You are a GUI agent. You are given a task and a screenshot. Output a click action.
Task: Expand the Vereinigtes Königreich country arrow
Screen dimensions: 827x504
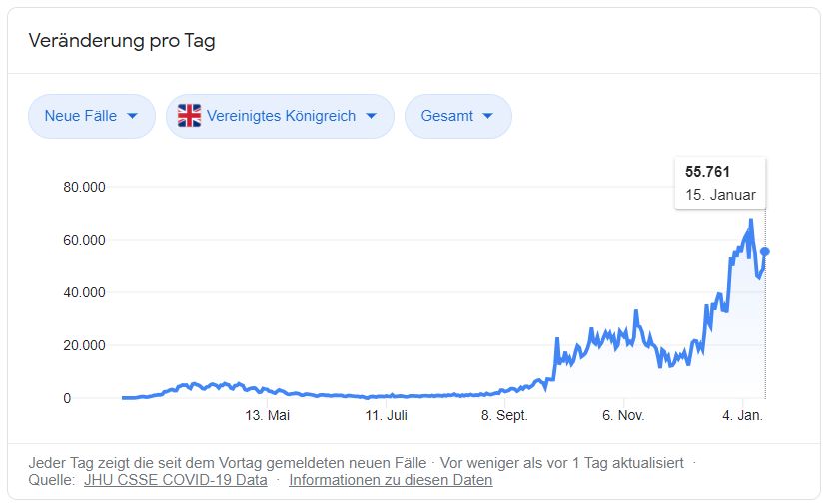click(372, 116)
